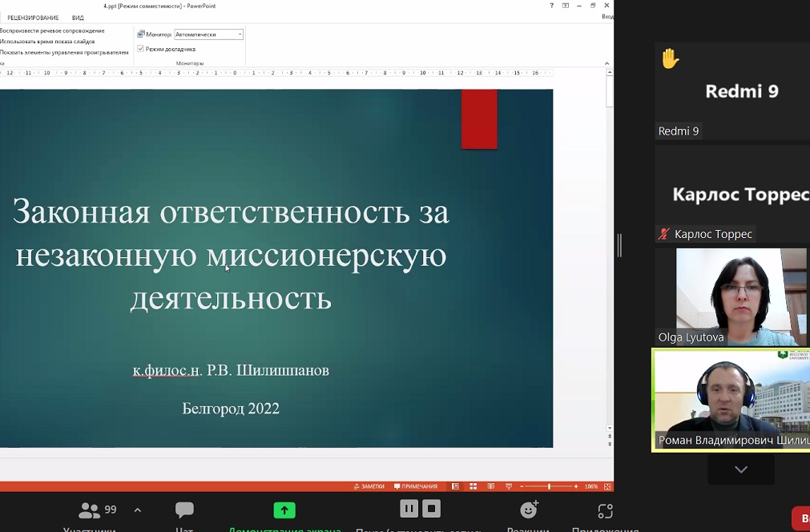This screenshot has height=532, width=810.
Task: Open the Монитор dropdown set to Автоматически
Action: [208, 34]
